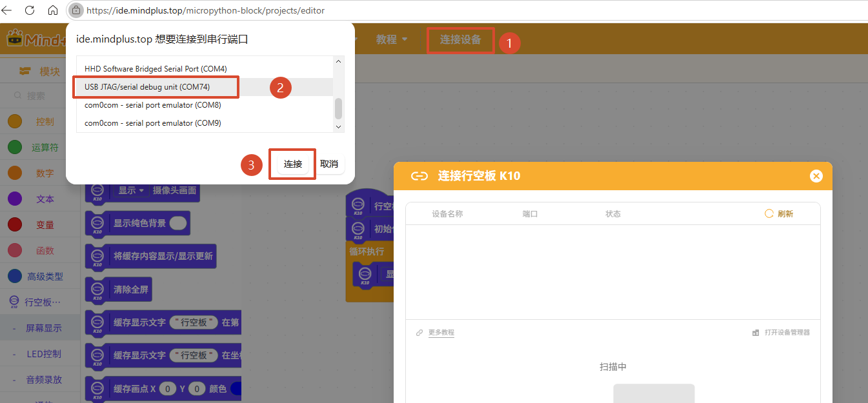This screenshot has width=868, height=403.
Task: Switch to the 模块 tab
Action: pos(40,72)
